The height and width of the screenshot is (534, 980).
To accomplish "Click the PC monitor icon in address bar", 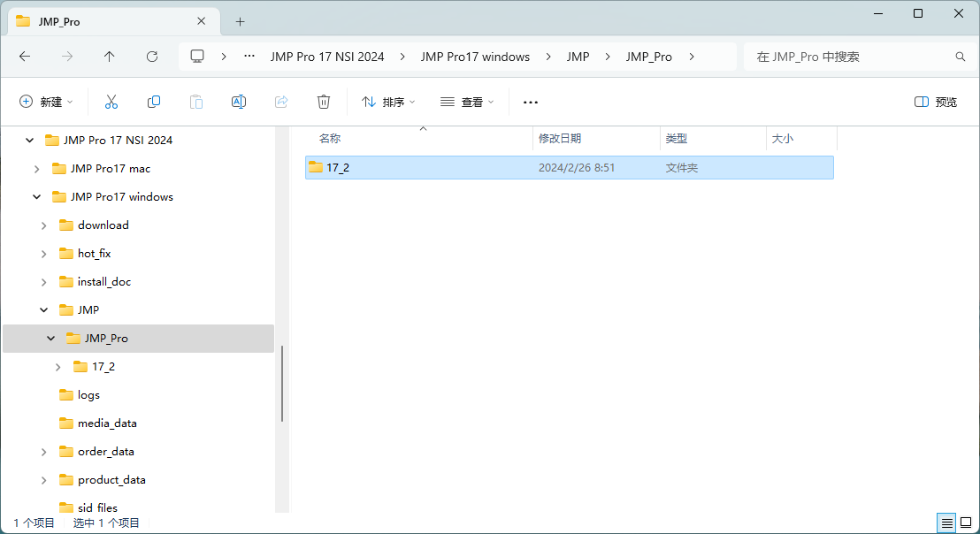I will click(x=197, y=57).
